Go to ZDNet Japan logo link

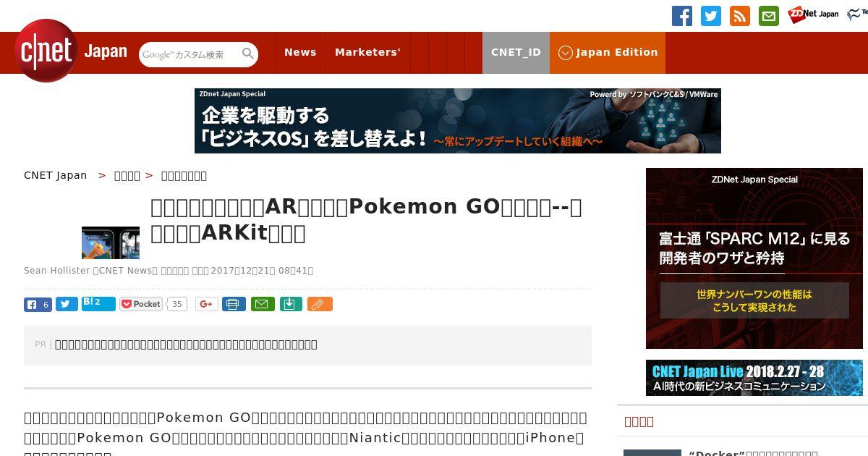pos(813,14)
